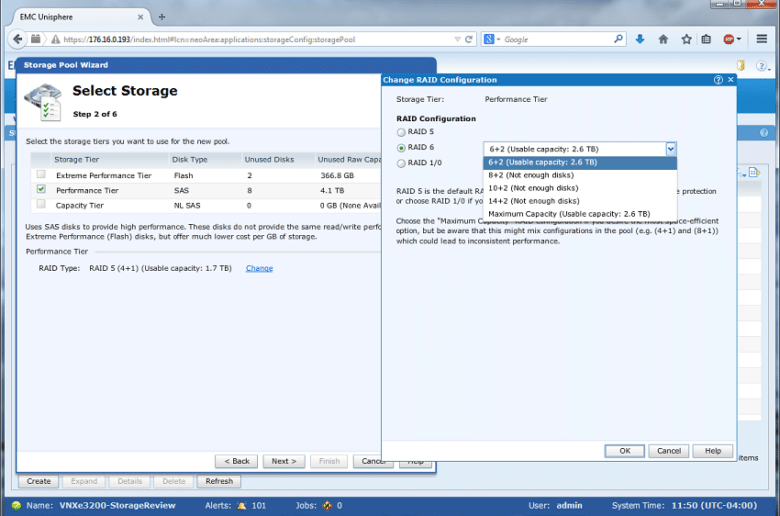Screen dimensions: 780x516
Task: Choose 8+2 (Not enough disks) option
Action: coord(580,175)
